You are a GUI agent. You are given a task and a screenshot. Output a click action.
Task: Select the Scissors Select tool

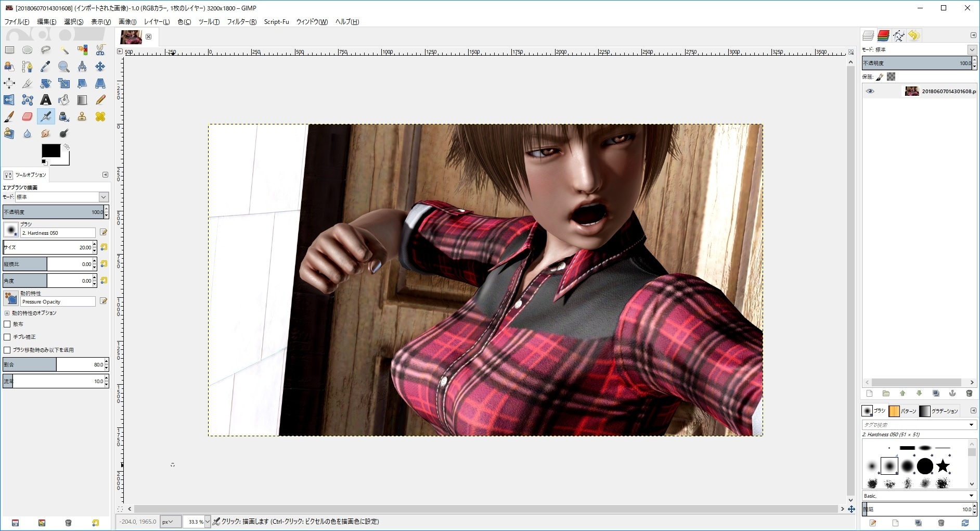click(x=100, y=50)
